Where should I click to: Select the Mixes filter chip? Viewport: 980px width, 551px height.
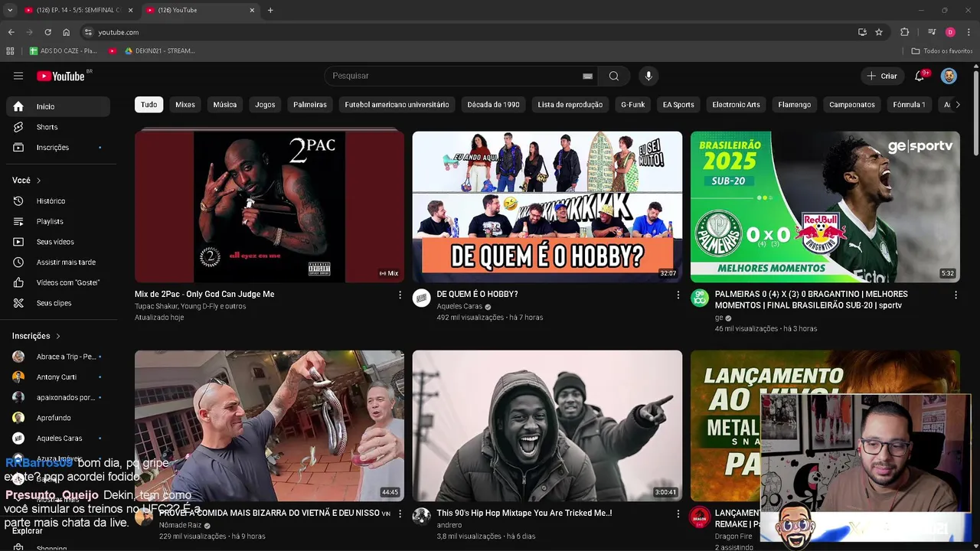click(x=185, y=105)
